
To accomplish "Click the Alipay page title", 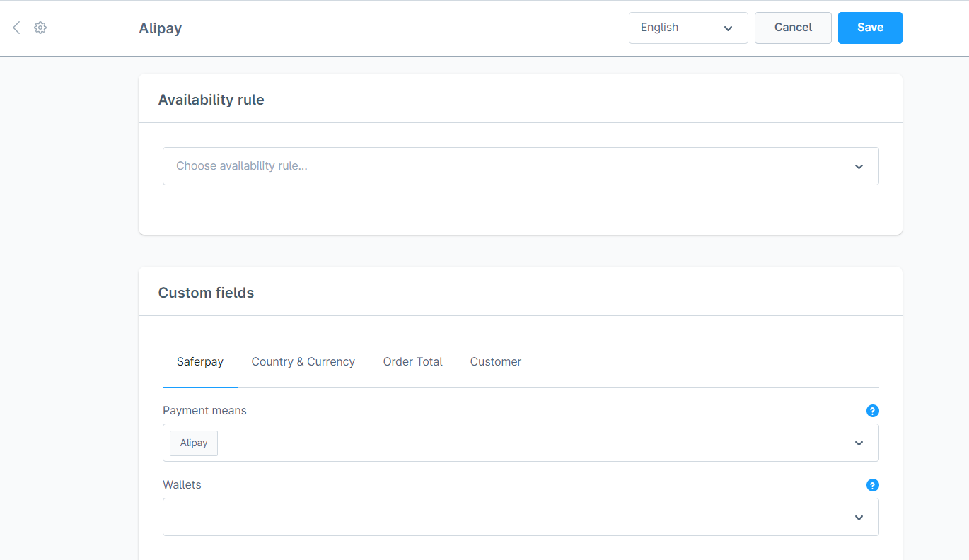I will point(160,28).
